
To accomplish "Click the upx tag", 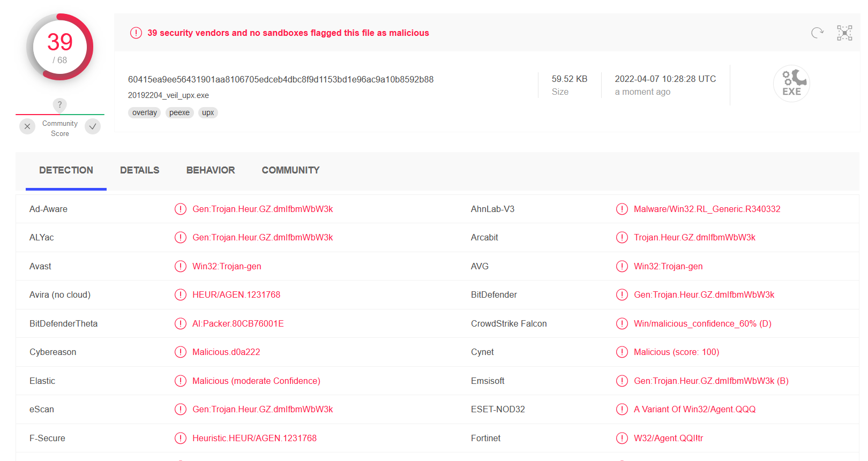I will [208, 112].
